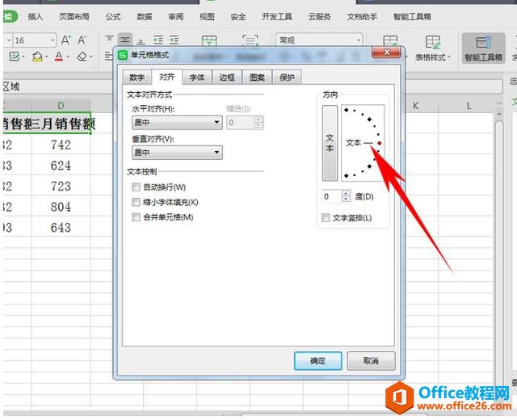Switch to the 对齐 tab
The image size is (517, 420).
click(x=167, y=77)
